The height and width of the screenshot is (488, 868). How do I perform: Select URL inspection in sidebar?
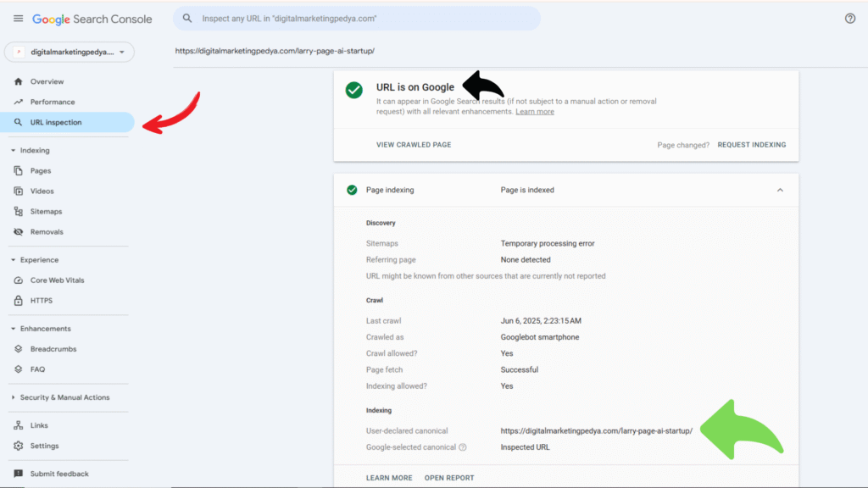(67, 122)
